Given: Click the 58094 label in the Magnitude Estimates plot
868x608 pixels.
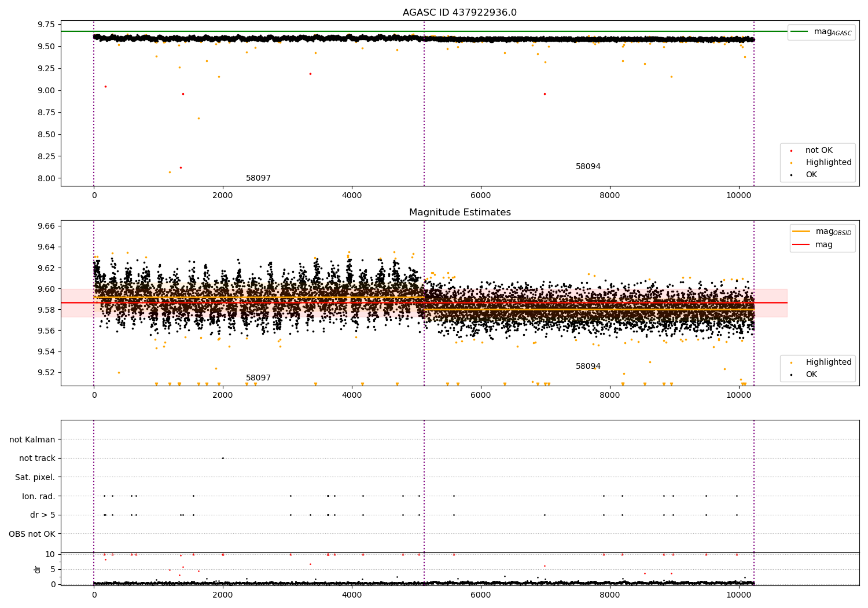Looking at the screenshot, I should point(588,367).
